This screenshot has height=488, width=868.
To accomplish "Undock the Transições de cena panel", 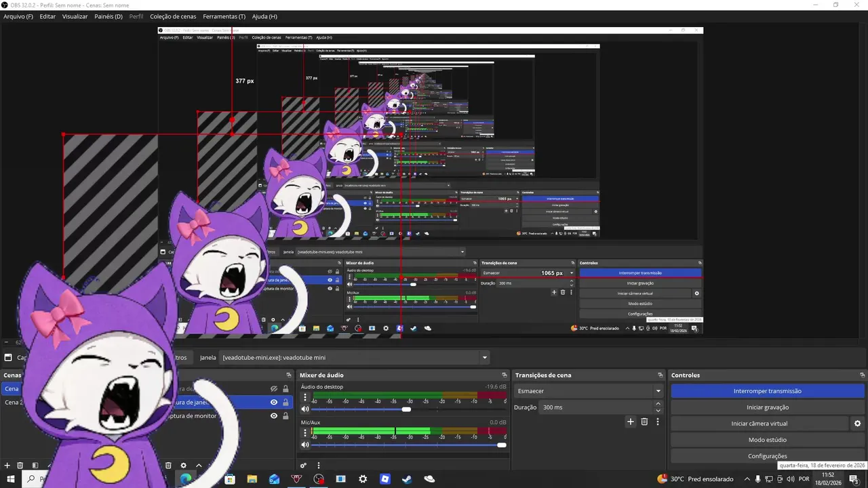I will 660,375.
